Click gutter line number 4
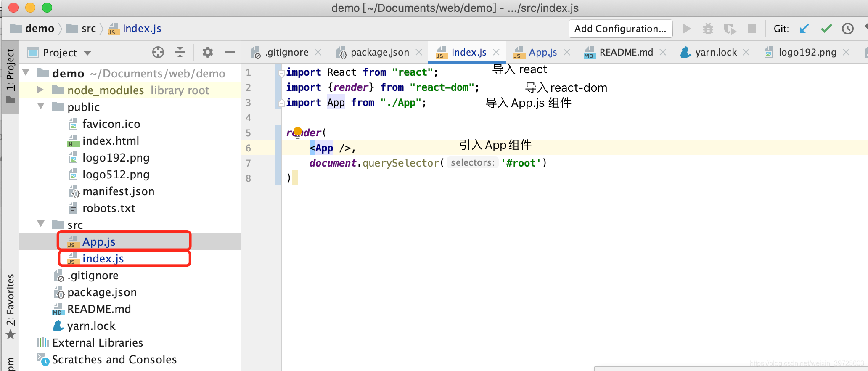Viewport: 868px width, 371px height. tap(249, 118)
